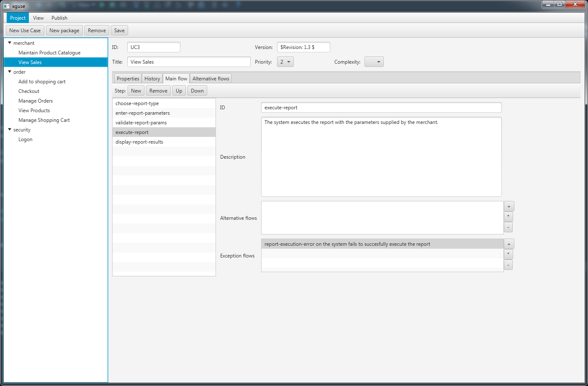This screenshot has height=386, width=588.
Task: Click the toolbar Remove button beside New package
Action: click(x=97, y=31)
